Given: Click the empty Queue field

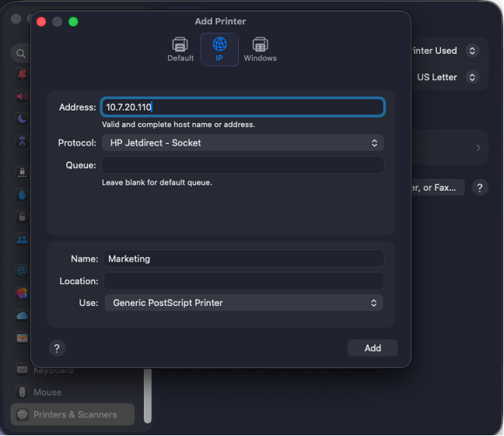Looking at the screenshot, I should coord(243,165).
